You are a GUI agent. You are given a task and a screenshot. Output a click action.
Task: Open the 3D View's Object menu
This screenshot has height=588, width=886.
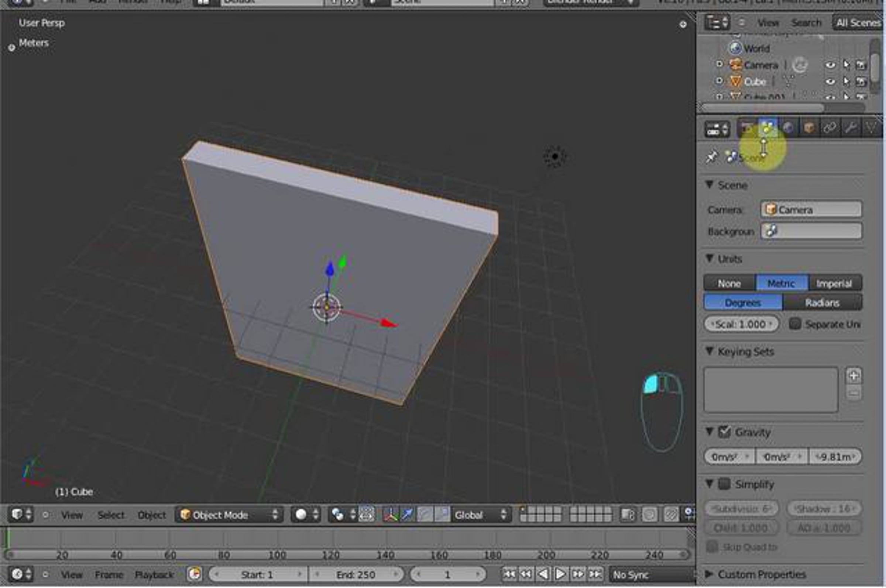[x=152, y=515]
